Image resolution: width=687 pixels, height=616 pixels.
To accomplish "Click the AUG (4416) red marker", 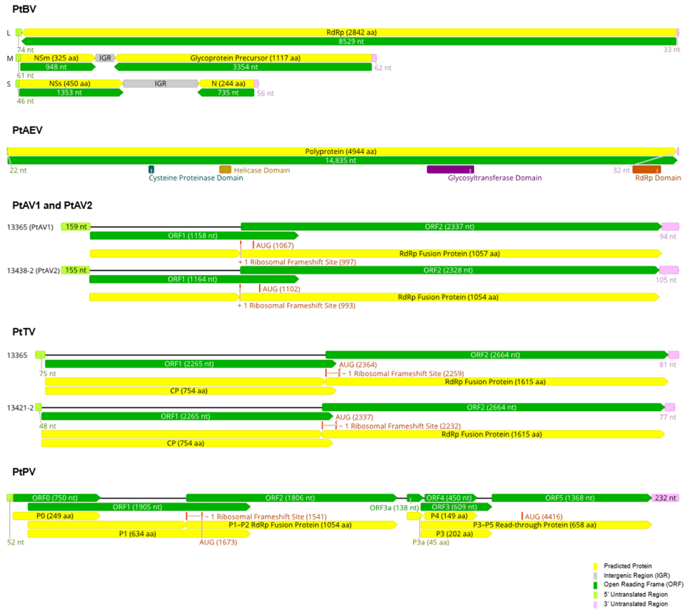I will [522, 516].
